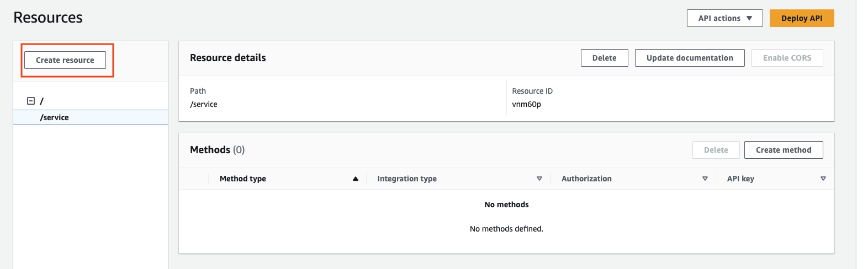The image size is (868, 269).
Task: Select the root "/" resource label
Action: pos(42,101)
